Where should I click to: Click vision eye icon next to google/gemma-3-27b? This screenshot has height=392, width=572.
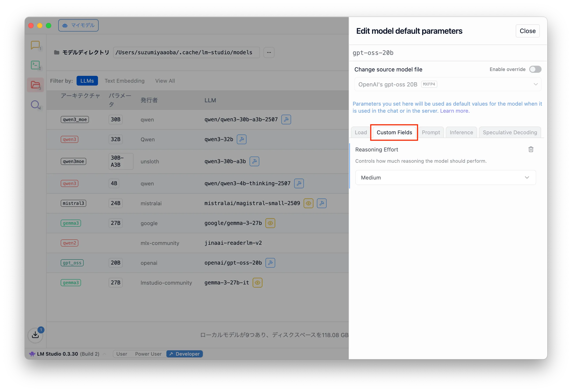coord(270,223)
